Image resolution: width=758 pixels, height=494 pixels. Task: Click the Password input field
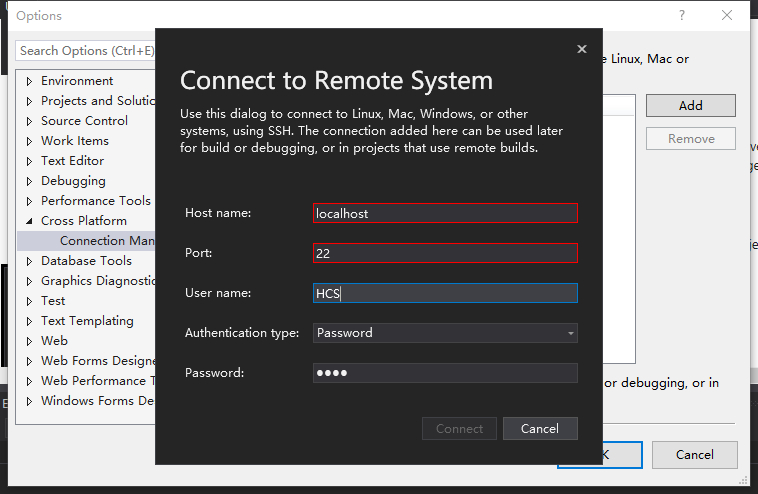[x=445, y=373]
